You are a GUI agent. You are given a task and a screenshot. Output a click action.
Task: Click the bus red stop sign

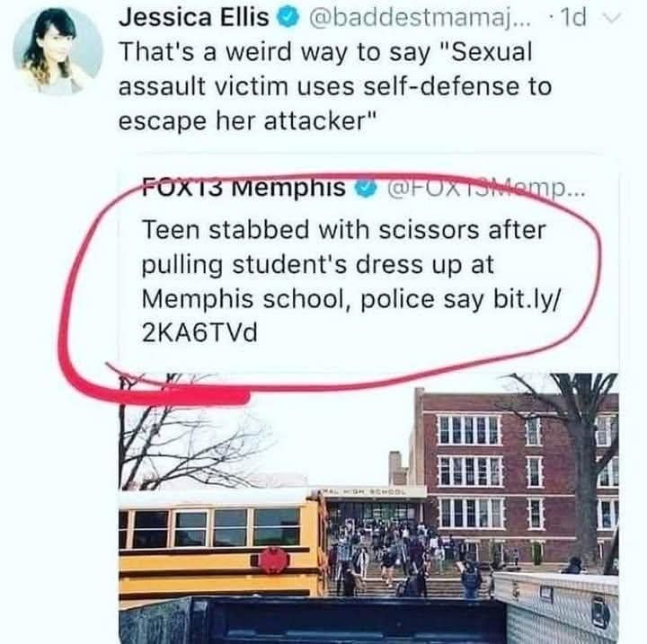tap(274, 560)
